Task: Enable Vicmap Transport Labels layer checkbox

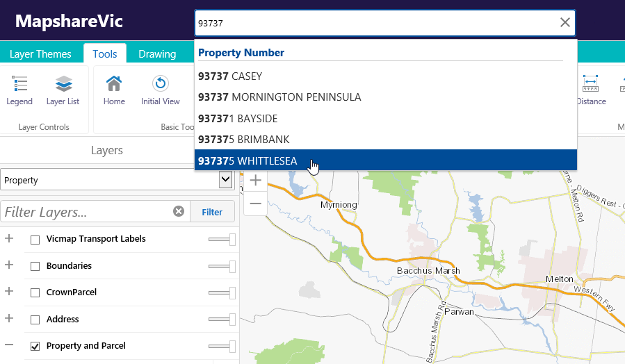Action: (35, 240)
